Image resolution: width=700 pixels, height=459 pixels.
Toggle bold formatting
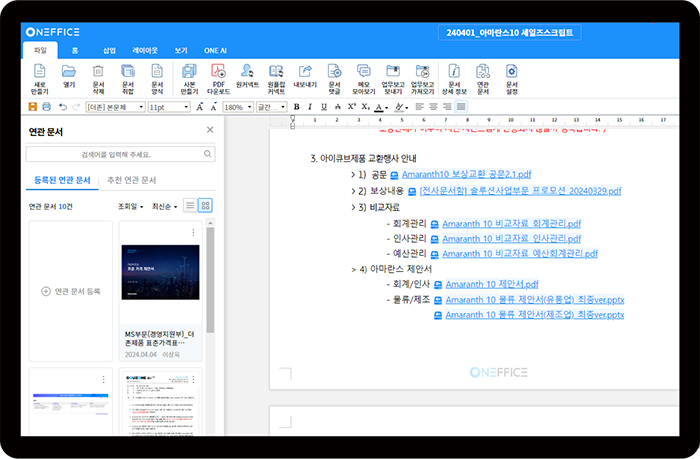(296, 107)
